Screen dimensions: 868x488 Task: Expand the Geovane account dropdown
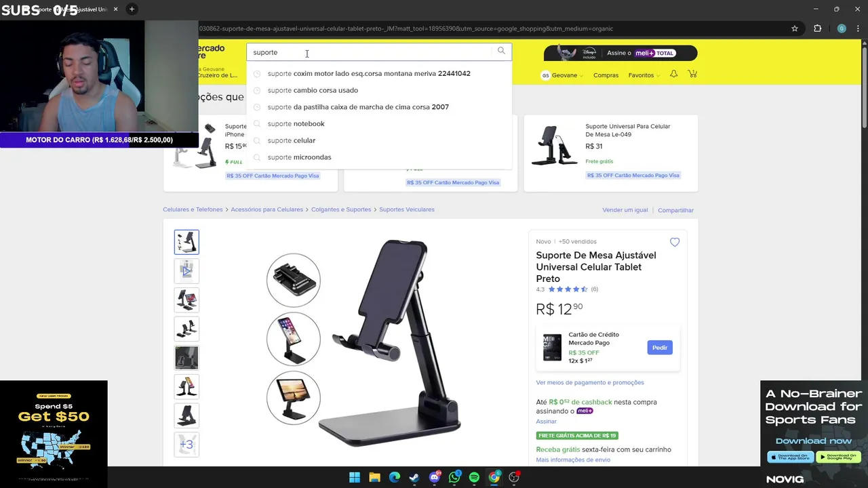(x=567, y=75)
